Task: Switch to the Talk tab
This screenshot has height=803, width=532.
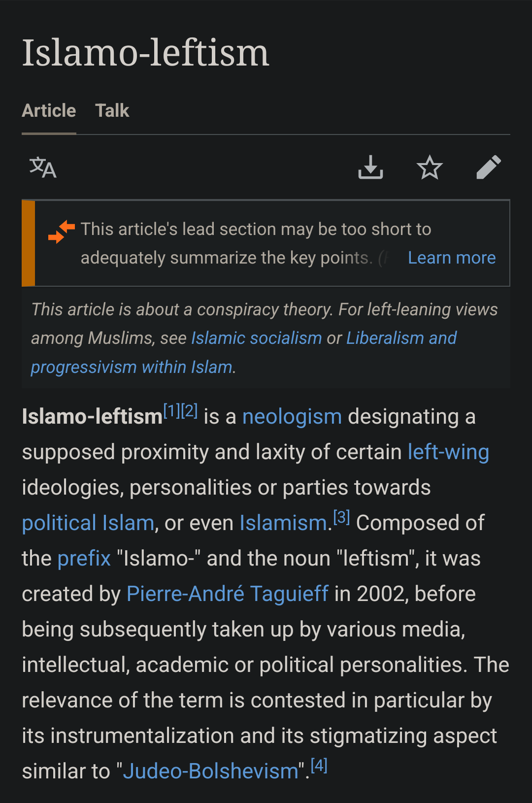Action: [112, 111]
